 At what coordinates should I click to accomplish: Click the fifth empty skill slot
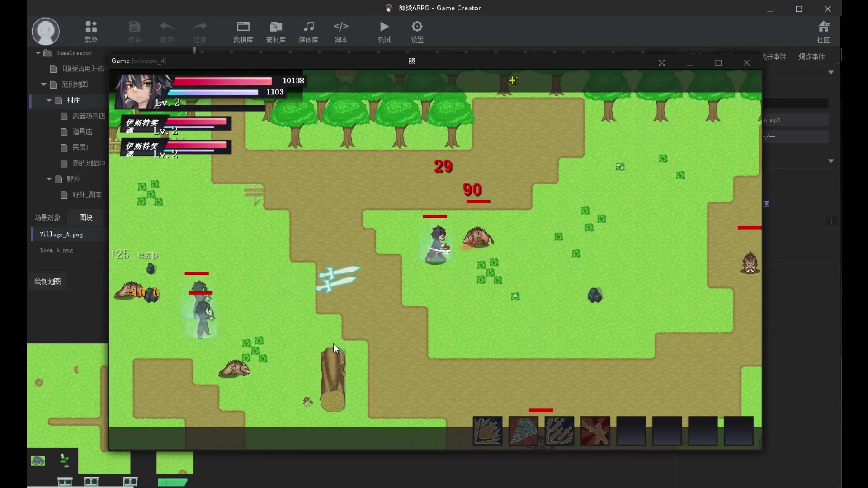631,431
